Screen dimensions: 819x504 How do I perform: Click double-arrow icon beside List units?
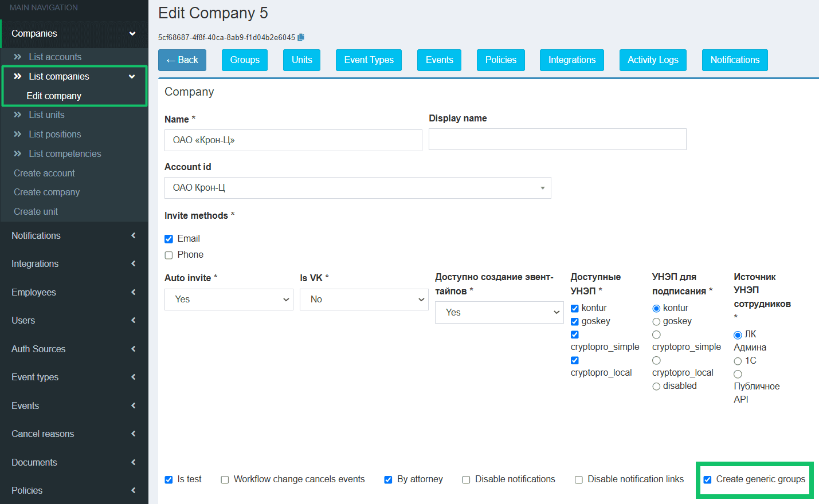18,115
